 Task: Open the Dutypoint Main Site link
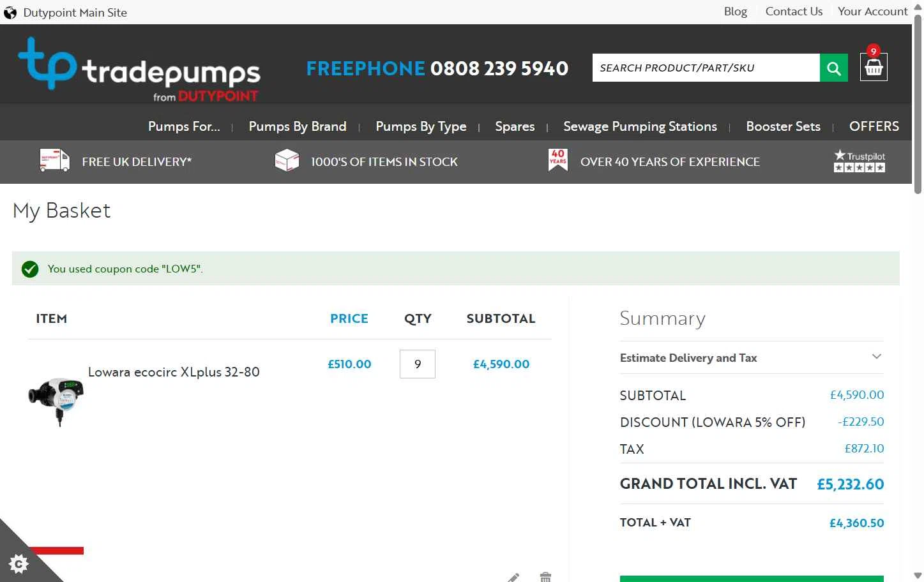click(x=75, y=13)
